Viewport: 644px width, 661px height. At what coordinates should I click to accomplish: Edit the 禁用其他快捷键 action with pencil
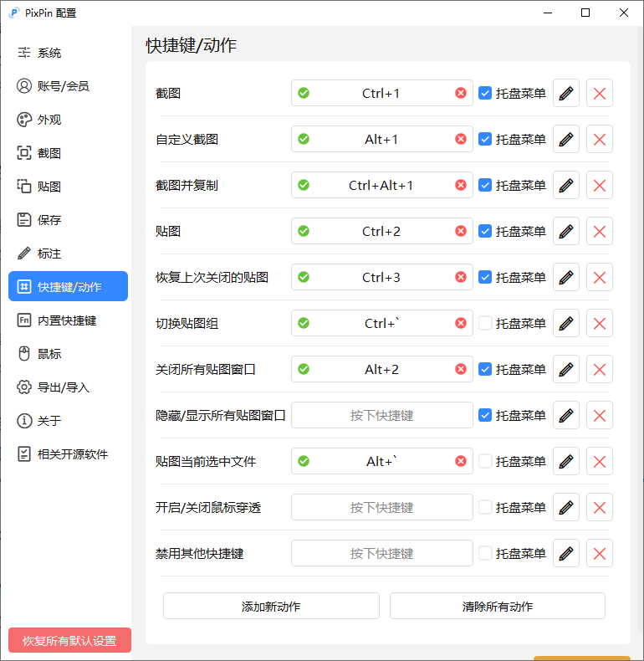[x=566, y=554]
